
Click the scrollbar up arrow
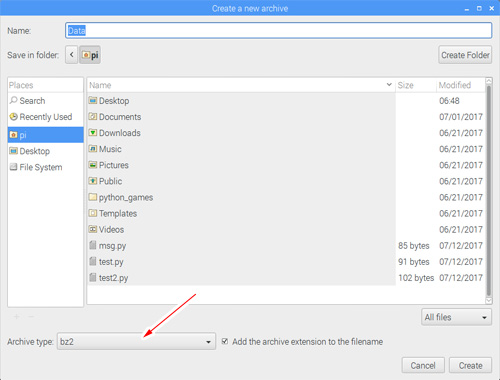(x=489, y=80)
